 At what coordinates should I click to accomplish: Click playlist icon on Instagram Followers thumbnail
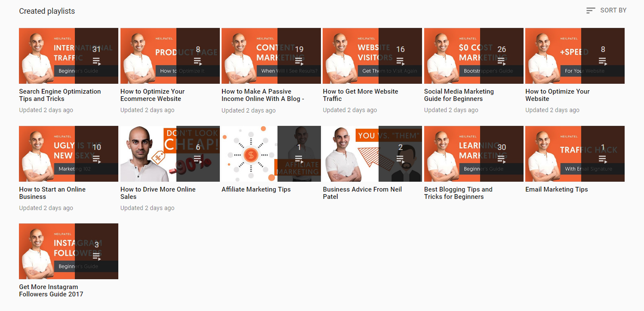click(x=96, y=256)
